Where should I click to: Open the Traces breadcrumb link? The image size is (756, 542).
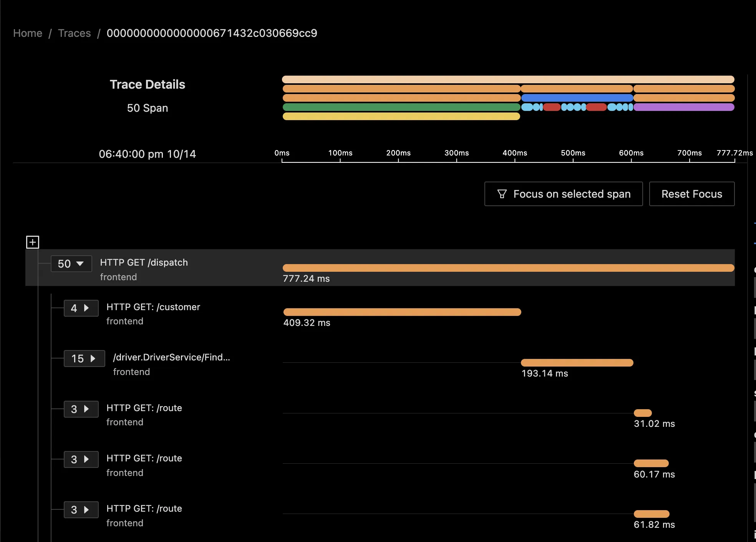click(75, 33)
